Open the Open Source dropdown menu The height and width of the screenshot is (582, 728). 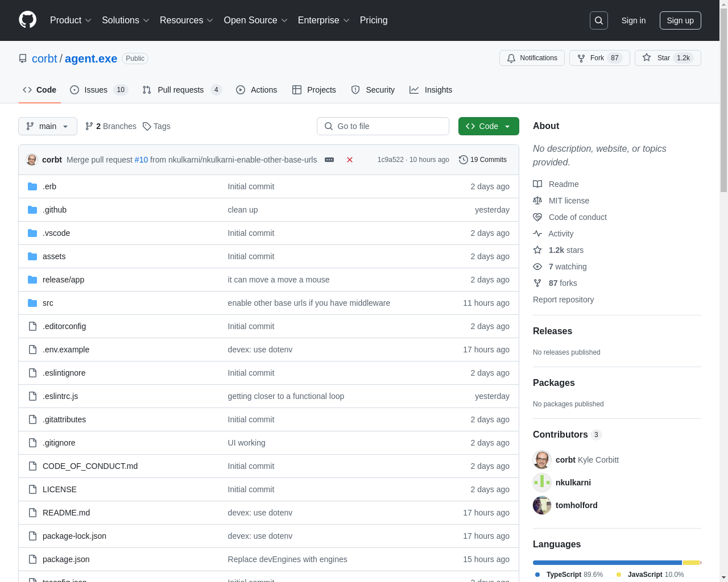click(256, 20)
